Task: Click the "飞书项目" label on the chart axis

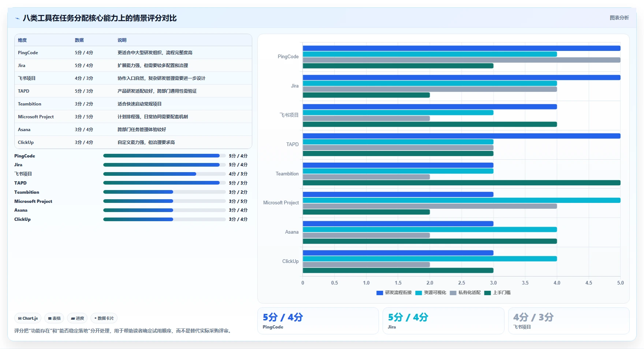Action: (289, 115)
